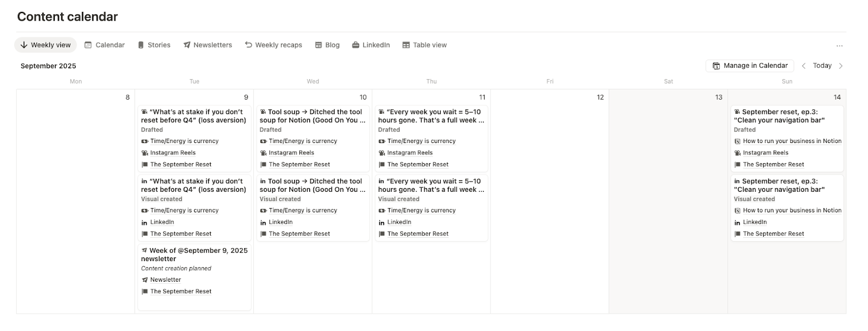
Task: Click LinkedIn icon in Thursday's LinkedIn card
Action: click(x=381, y=223)
